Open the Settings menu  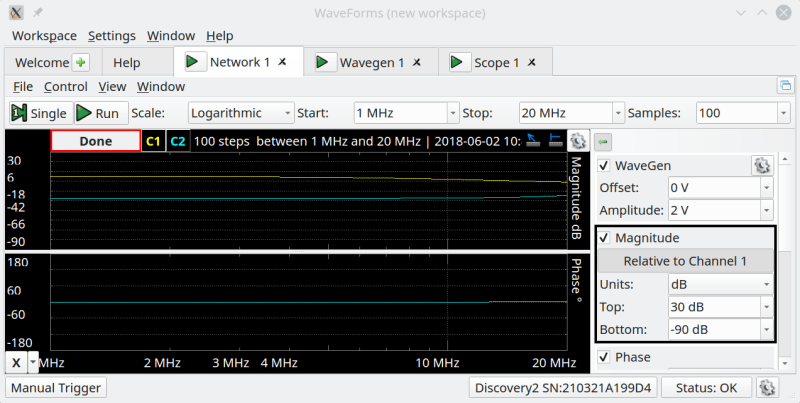tap(111, 35)
